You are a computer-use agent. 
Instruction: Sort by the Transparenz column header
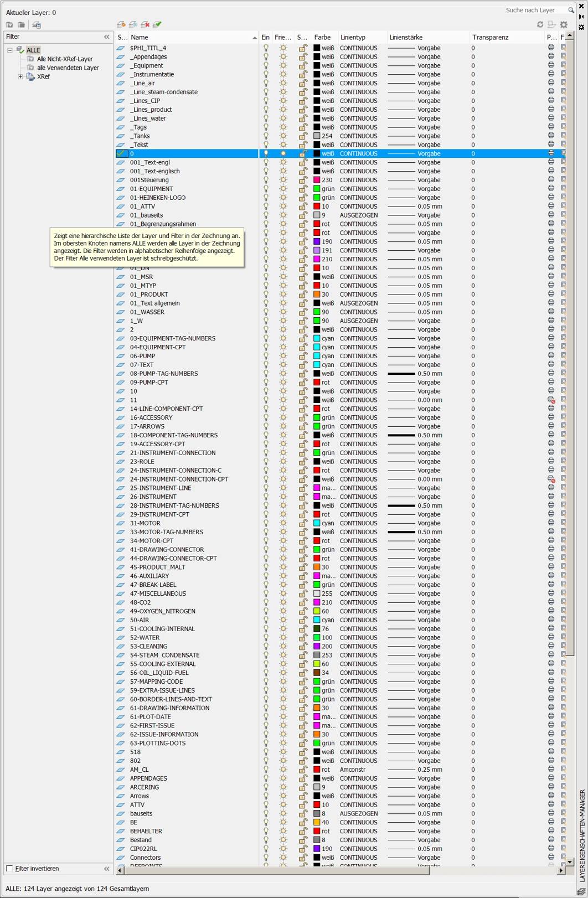tap(507, 37)
